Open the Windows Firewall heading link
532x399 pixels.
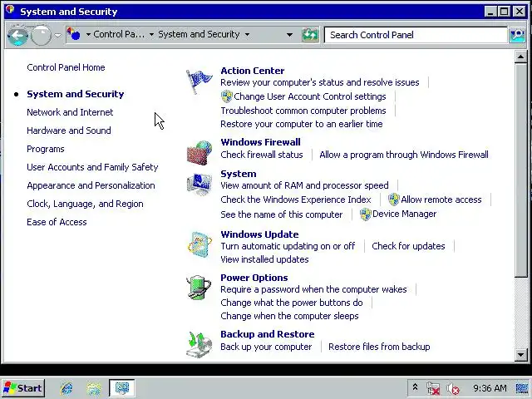pos(260,142)
